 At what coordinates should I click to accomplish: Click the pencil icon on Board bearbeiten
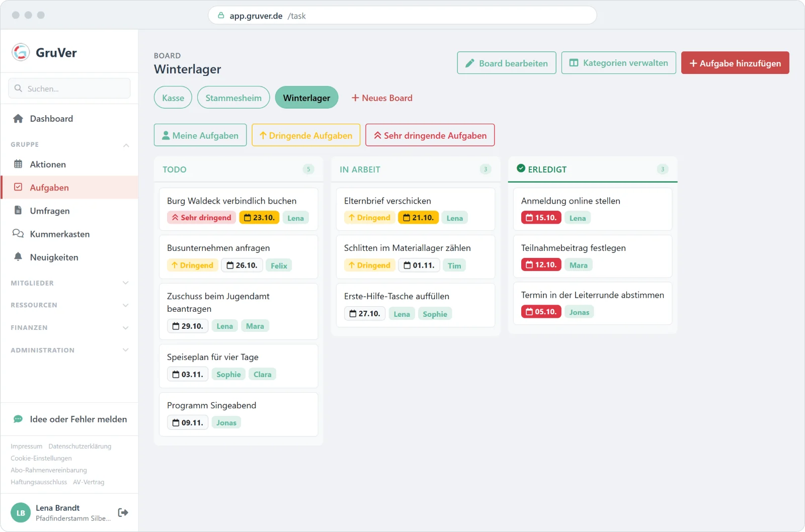click(x=470, y=63)
